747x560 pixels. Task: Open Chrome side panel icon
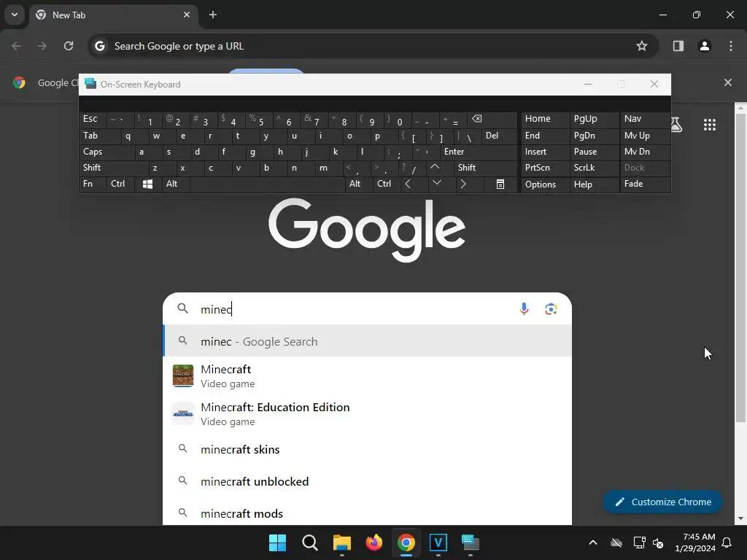(678, 46)
